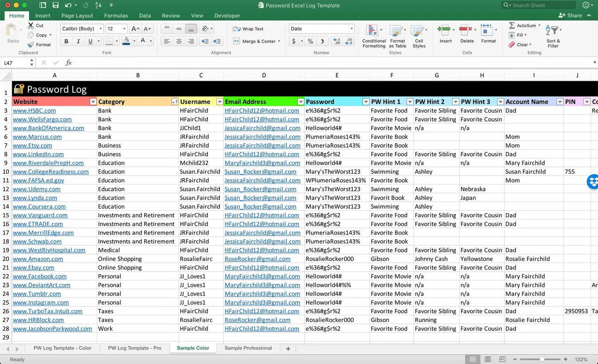The height and width of the screenshot is (364, 598).
Task: Click the smiley feedback icon
Action: point(586,5)
